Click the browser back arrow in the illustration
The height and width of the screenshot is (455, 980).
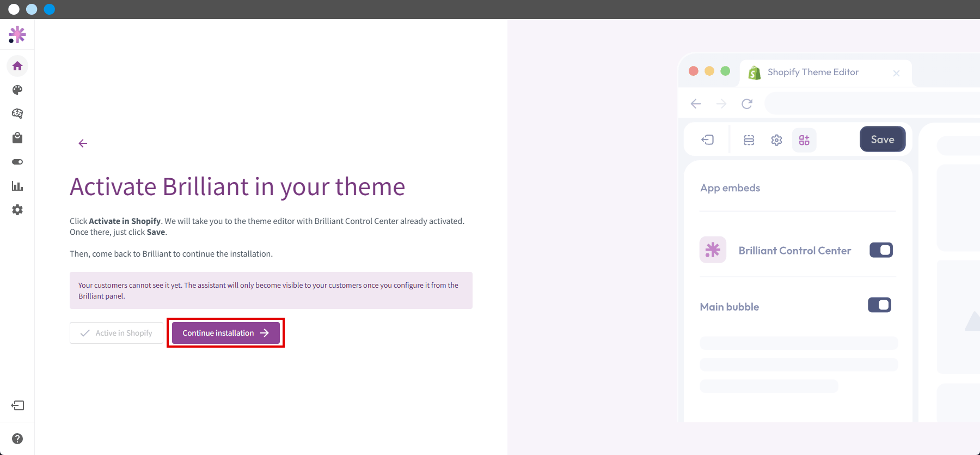696,104
